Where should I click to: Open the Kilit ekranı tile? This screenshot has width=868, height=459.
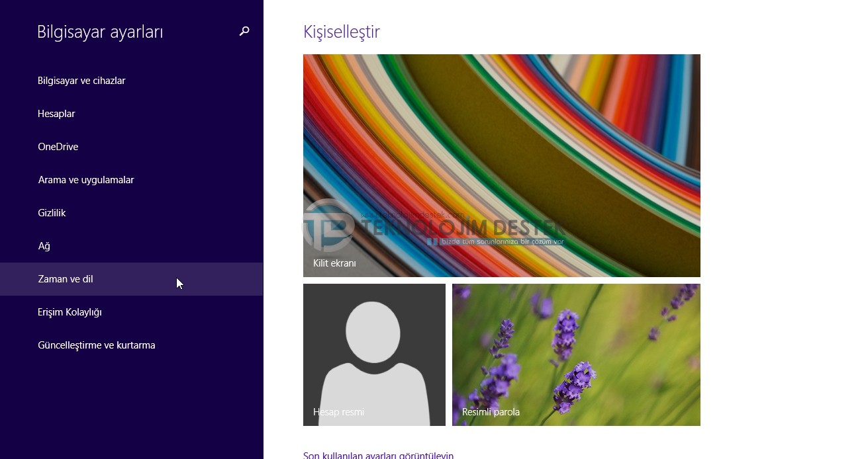pos(502,165)
